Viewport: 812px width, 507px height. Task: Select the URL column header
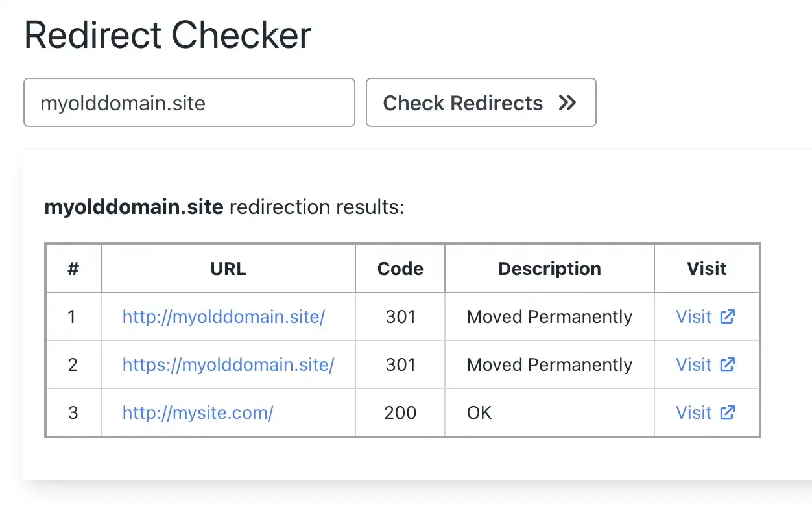pos(228,268)
